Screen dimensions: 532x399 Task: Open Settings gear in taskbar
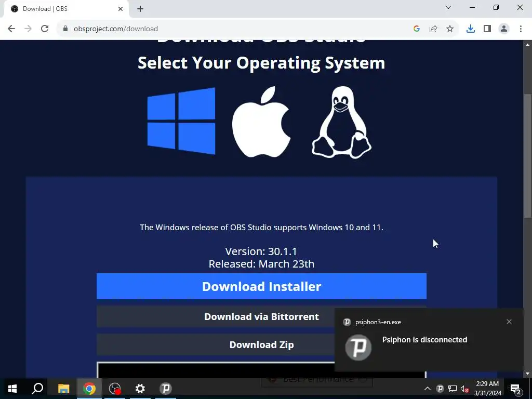pyautogui.click(x=140, y=389)
